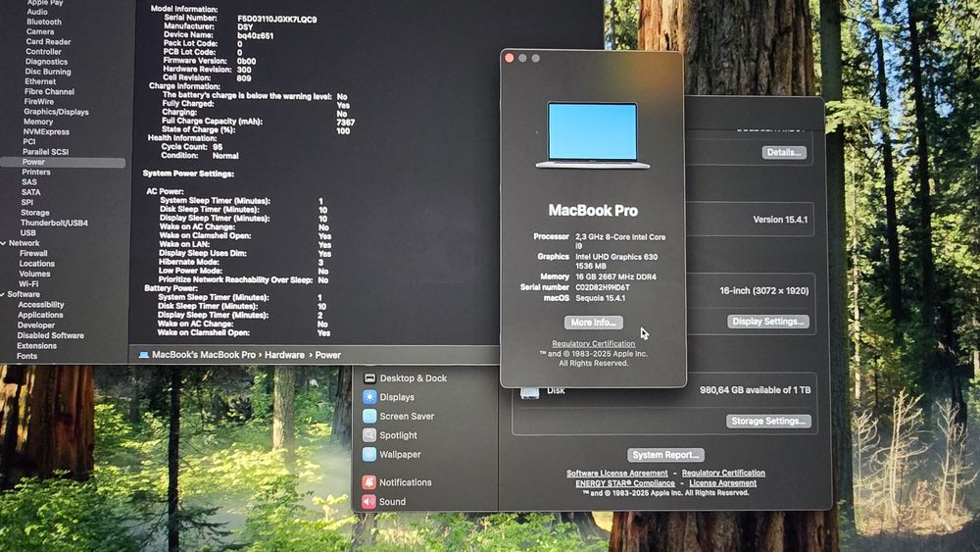Image resolution: width=980 pixels, height=552 pixels.
Task: Select Disc Burning in the sidebar
Action: pos(47,72)
